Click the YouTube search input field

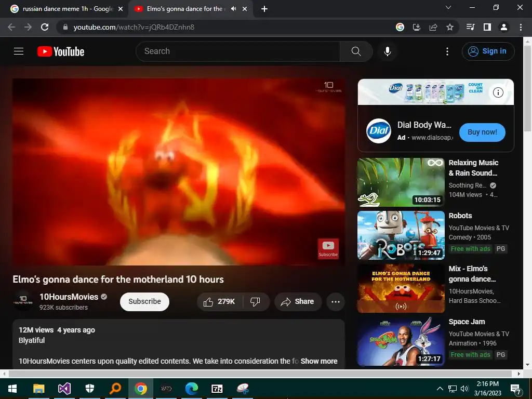237,51
